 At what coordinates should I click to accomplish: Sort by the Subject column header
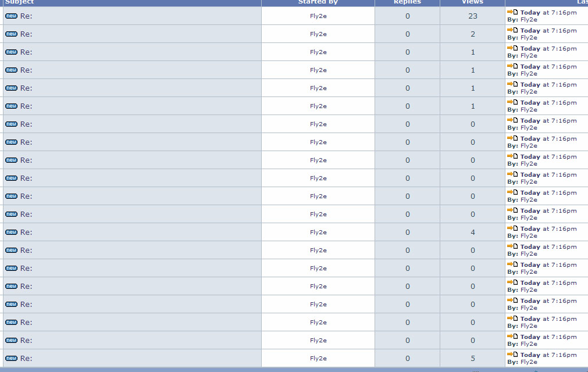(20, 2)
